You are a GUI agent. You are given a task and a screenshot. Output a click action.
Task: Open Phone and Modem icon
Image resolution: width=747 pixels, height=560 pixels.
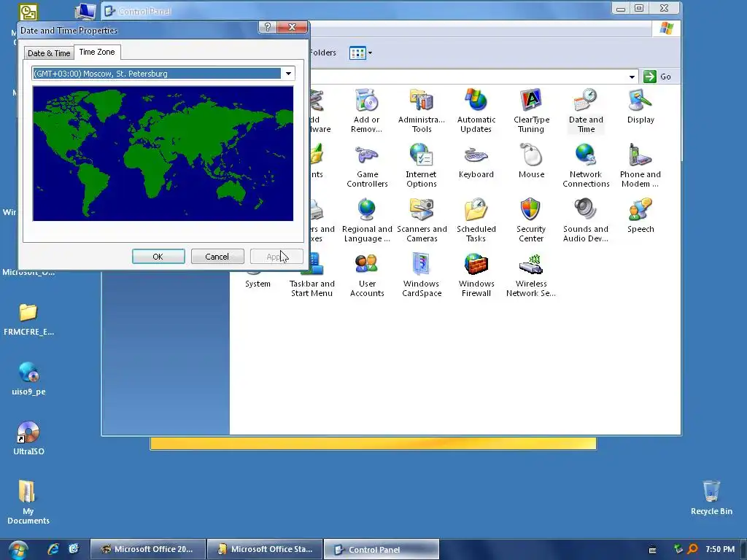tap(640, 166)
